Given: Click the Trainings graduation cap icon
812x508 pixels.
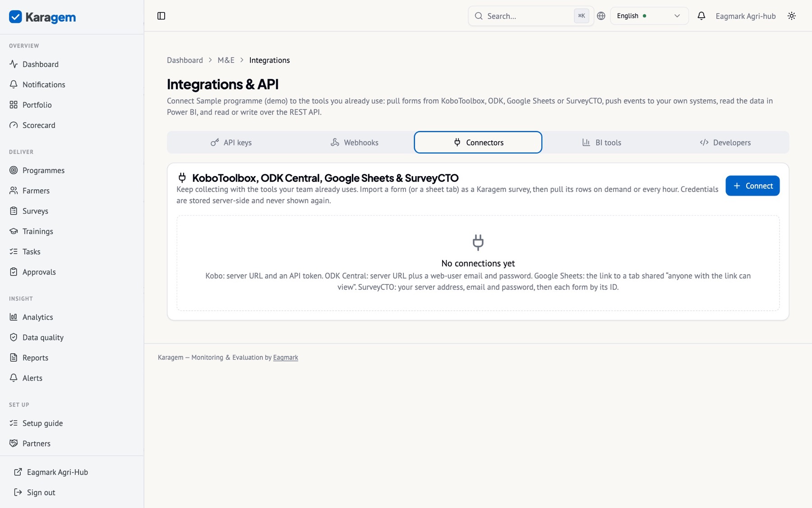Looking at the screenshot, I should [x=14, y=231].
